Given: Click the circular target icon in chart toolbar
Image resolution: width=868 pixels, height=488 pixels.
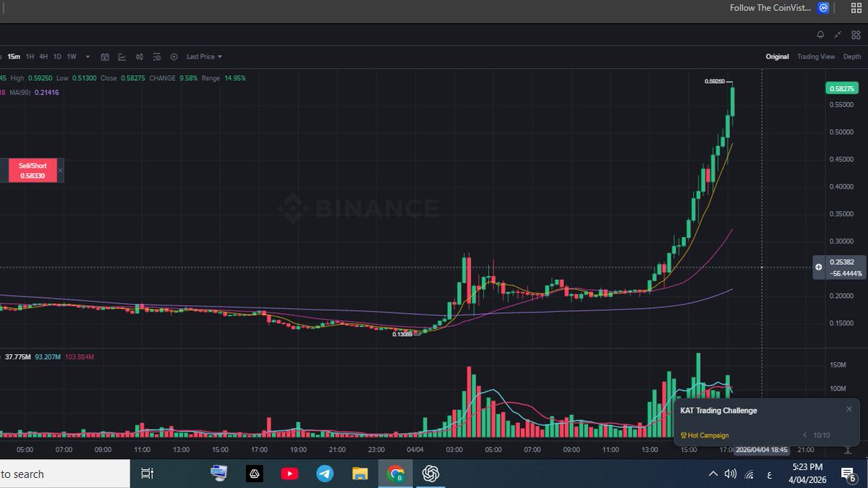Looking at the screenshot, I should [x=174, y=56].
